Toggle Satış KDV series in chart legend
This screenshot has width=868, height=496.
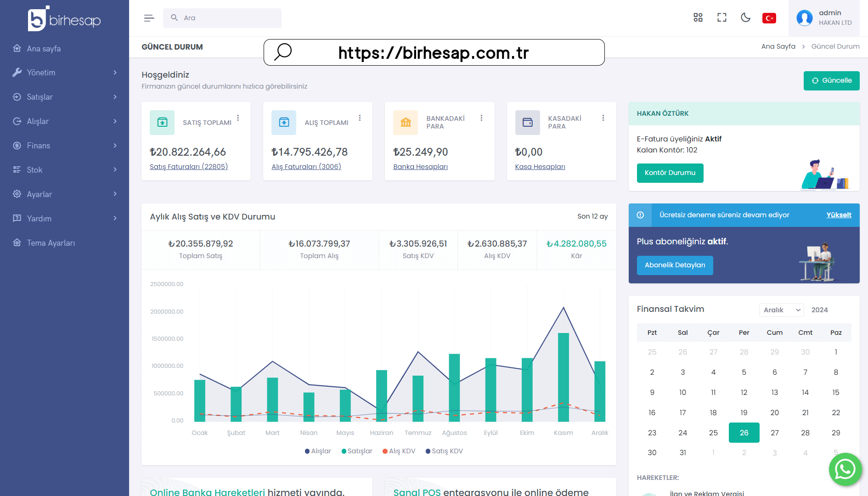(x=444, y=451)
